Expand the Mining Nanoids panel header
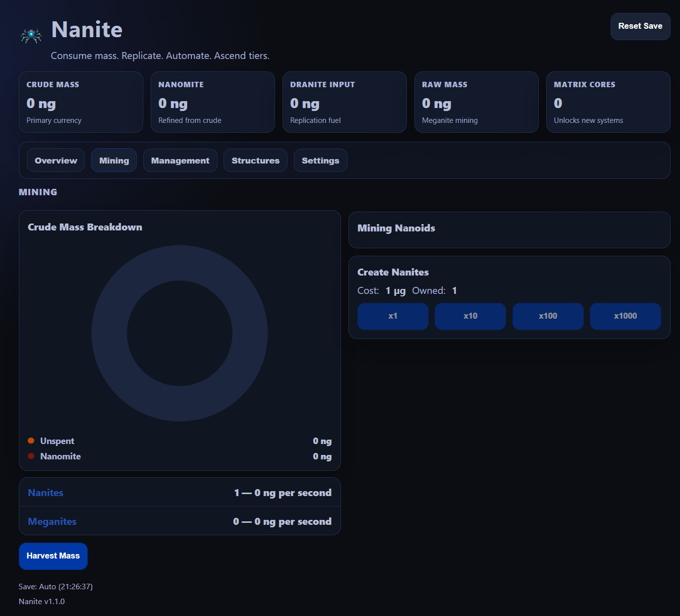The image size is (680, 616). 510,229
